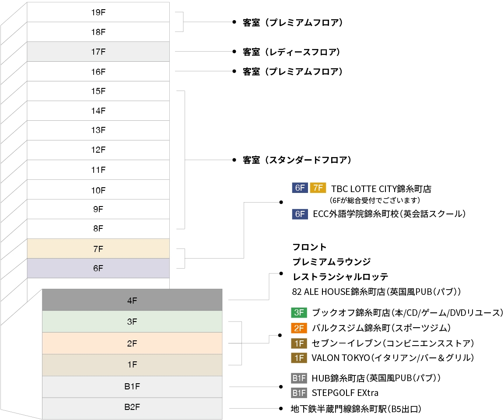Select the orange 2F badge for バルクスジム
Viewport: 504px width, 420px height.
click(x=299, y=328)
